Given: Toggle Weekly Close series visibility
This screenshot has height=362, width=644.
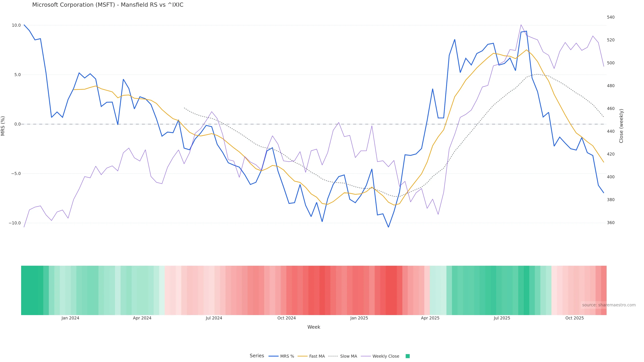Looking at the screenshot, I should click(386, 356).
